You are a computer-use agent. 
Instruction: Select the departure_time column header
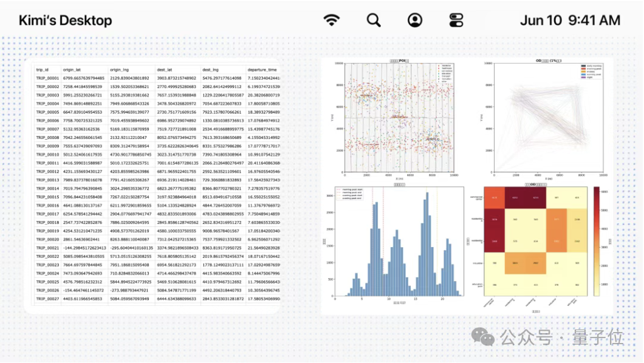[x=262, y=70]
